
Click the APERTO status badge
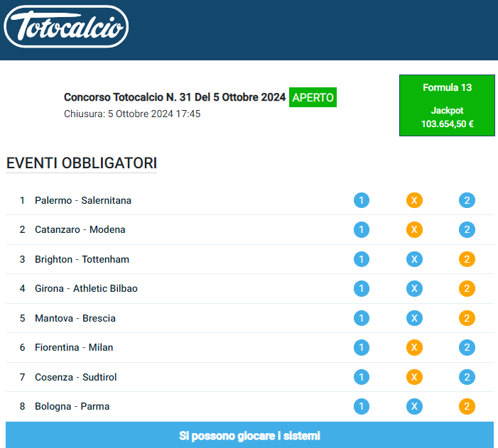coord(313,97)
